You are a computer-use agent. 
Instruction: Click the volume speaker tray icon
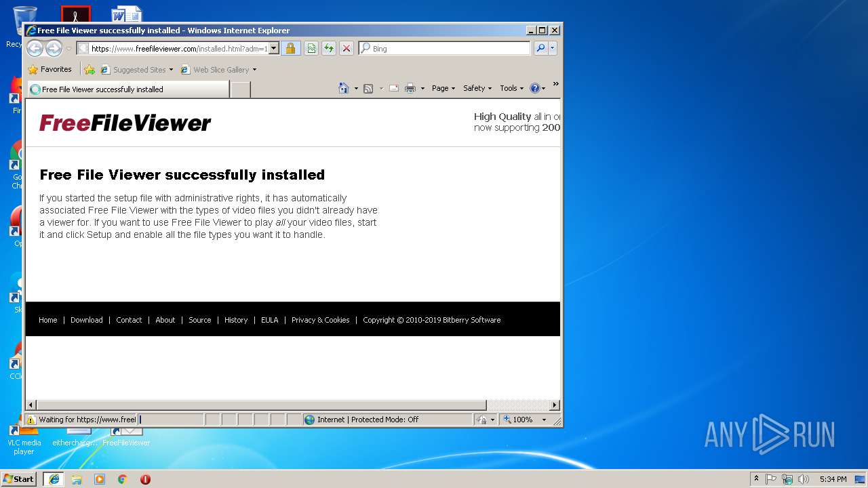804,479
